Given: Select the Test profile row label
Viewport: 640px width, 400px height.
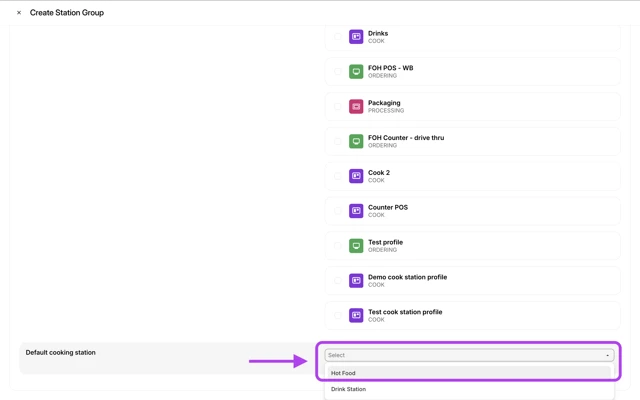Looking at the screenshot, I should (385, 242).
